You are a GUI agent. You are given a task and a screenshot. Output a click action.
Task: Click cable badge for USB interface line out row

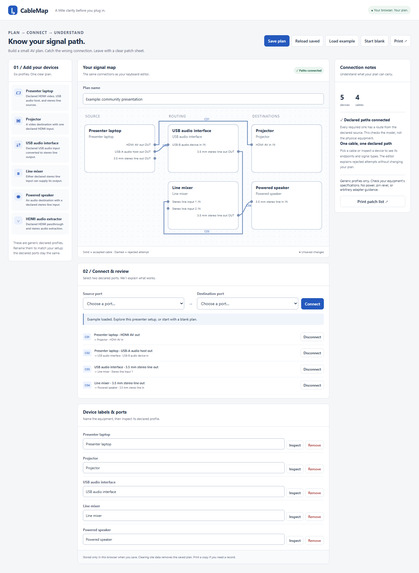87,369
